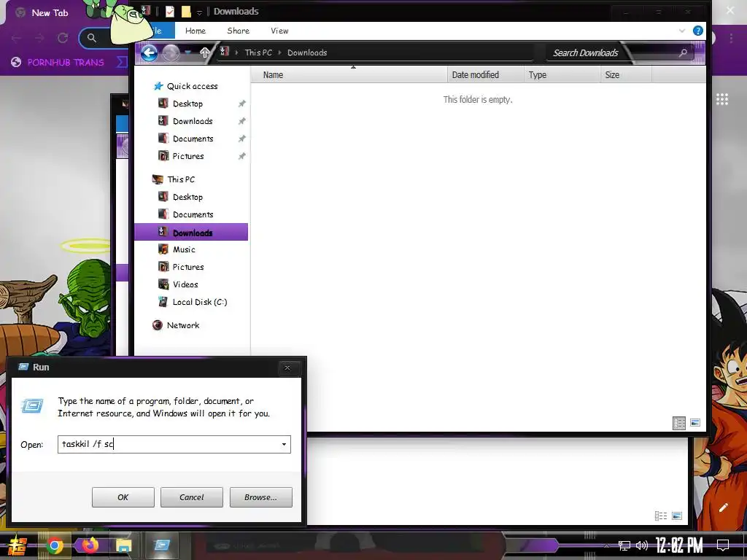
Task: Select highlighted Downloads under This PC
Action: point(191,233)
